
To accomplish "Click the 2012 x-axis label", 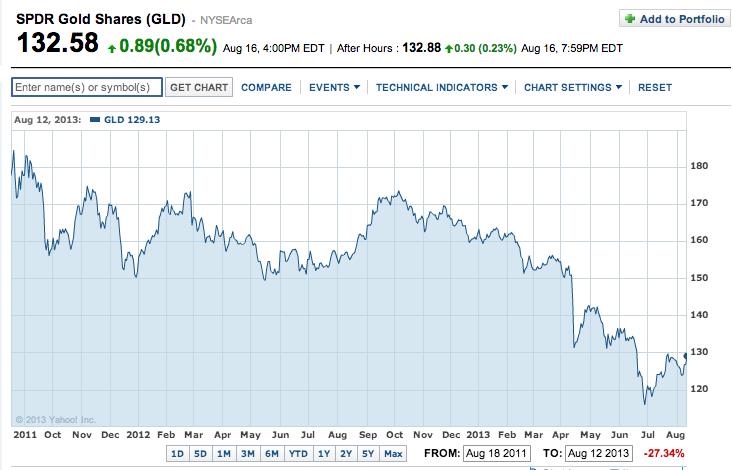I will tap(138, 435).
